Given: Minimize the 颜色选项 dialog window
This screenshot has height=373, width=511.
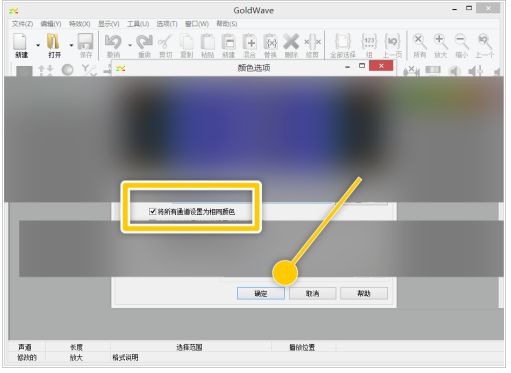Looking at the screenshot, I should coord(347,67).
